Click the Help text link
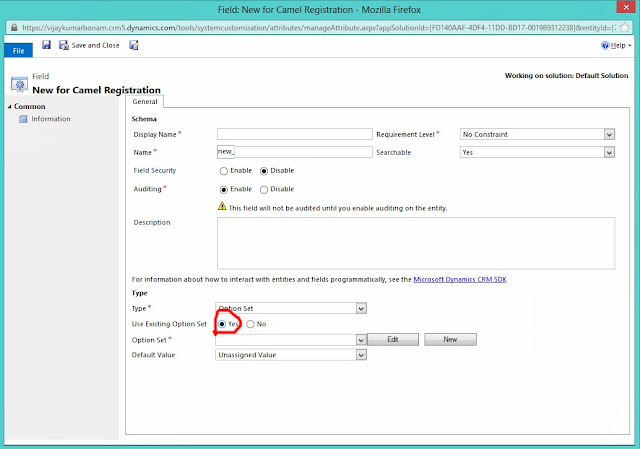 (x=618, y=45)
